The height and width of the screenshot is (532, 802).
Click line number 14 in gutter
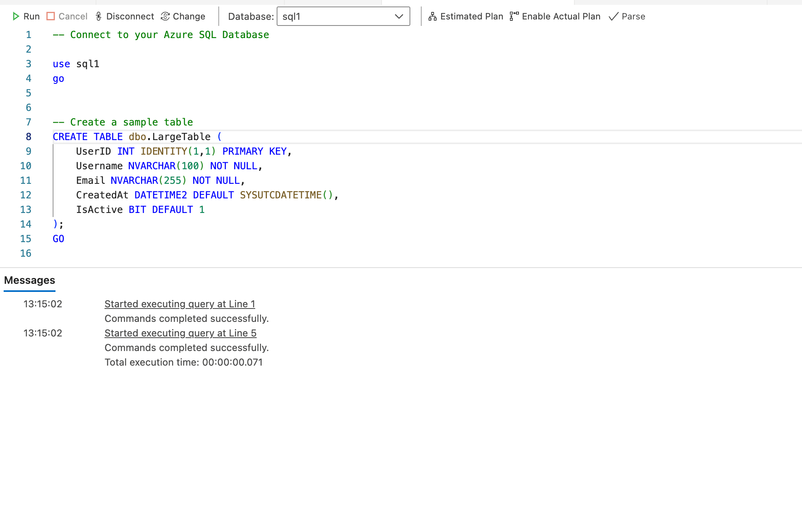pyautogui.click(x=26, y=224)
